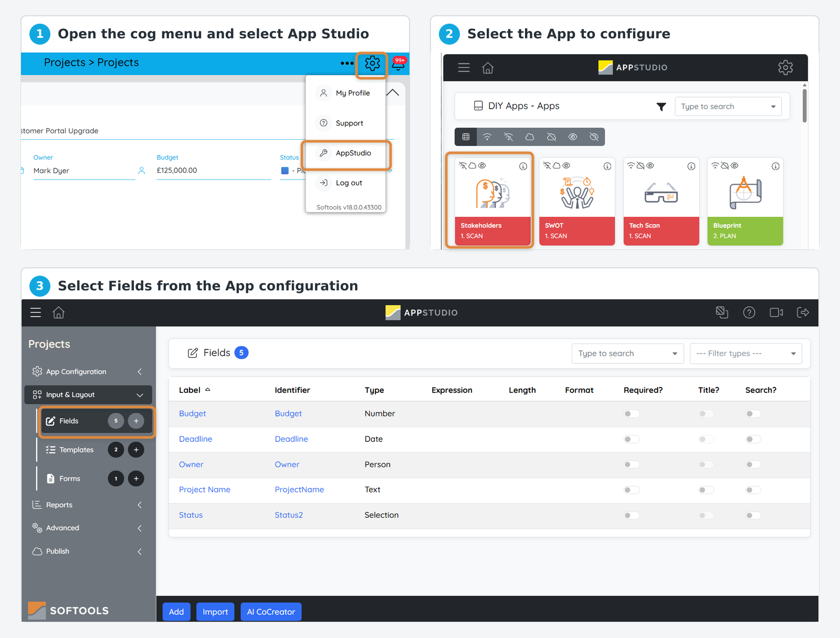Click the Add button in bottom bar
The height and width of the screenshot is (638, 840).
(x=176, y=612)
